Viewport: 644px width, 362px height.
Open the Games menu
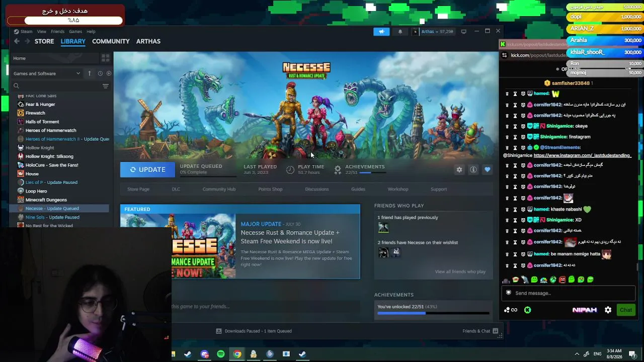(75, 32)
